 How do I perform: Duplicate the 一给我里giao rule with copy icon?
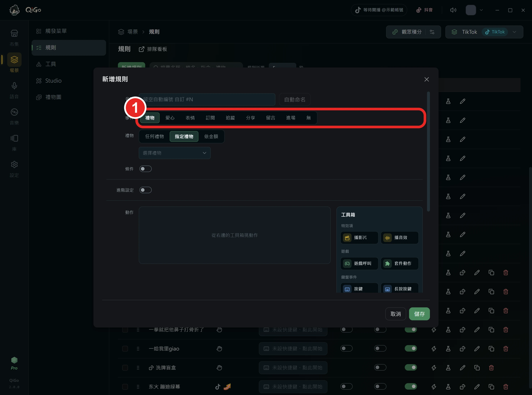click(x=491, y=349)
